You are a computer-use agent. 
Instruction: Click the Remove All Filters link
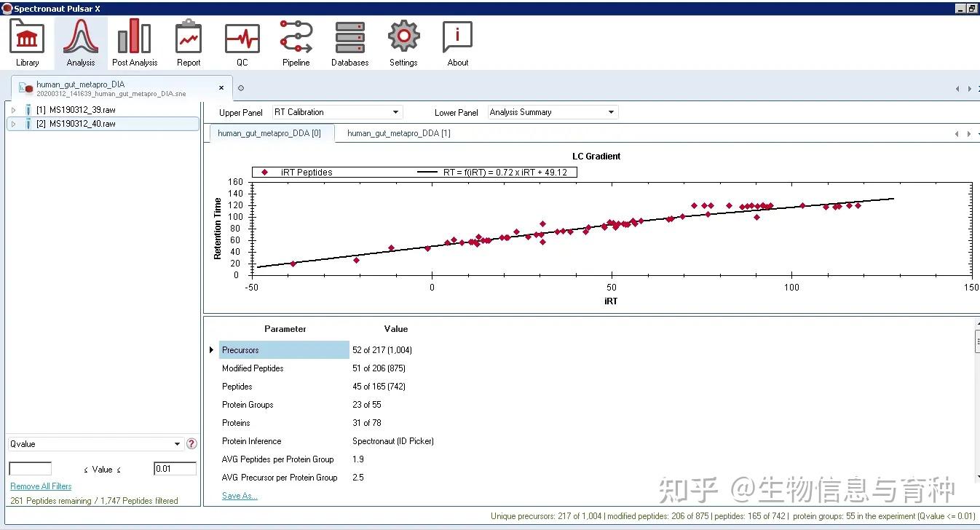coord(40,486)
